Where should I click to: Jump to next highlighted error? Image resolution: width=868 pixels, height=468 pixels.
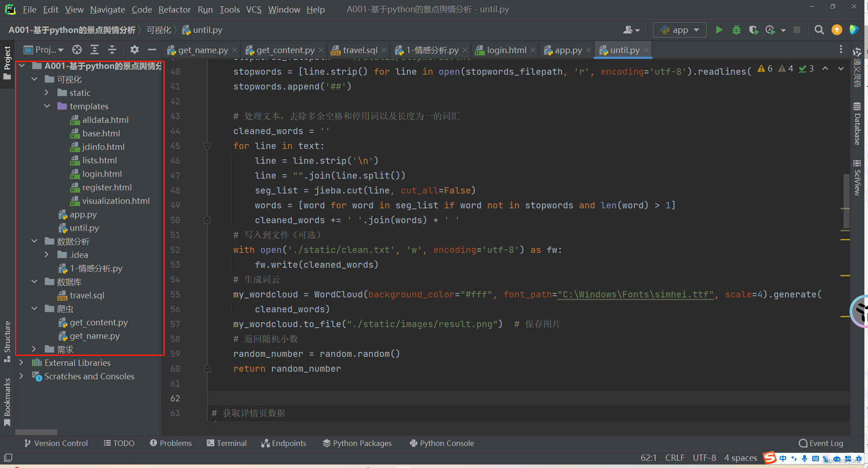841,69
